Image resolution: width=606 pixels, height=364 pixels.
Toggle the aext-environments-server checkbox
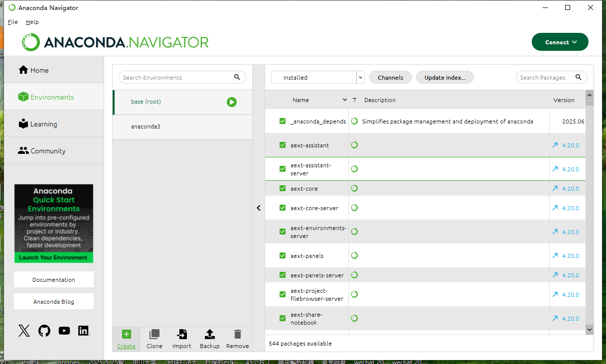(283, 232)
